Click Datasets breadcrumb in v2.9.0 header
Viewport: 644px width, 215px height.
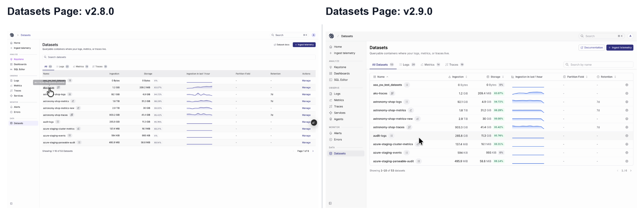(x=347, y=36)
